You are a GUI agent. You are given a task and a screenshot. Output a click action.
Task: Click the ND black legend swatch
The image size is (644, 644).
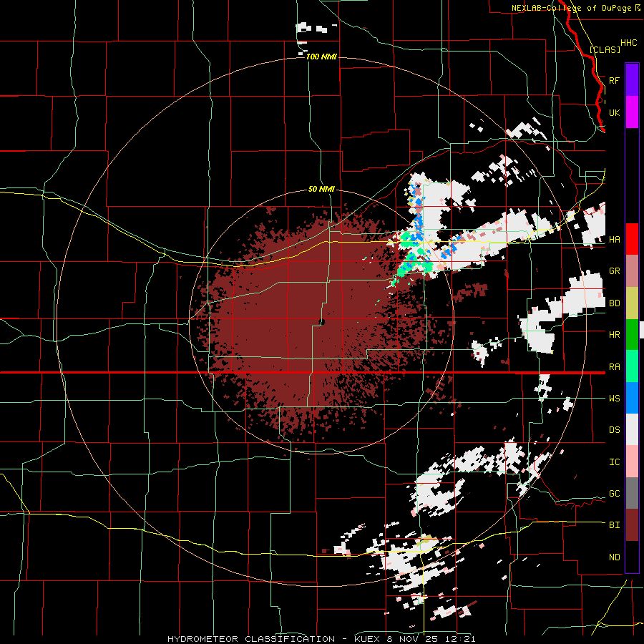(x=632, y=557)
